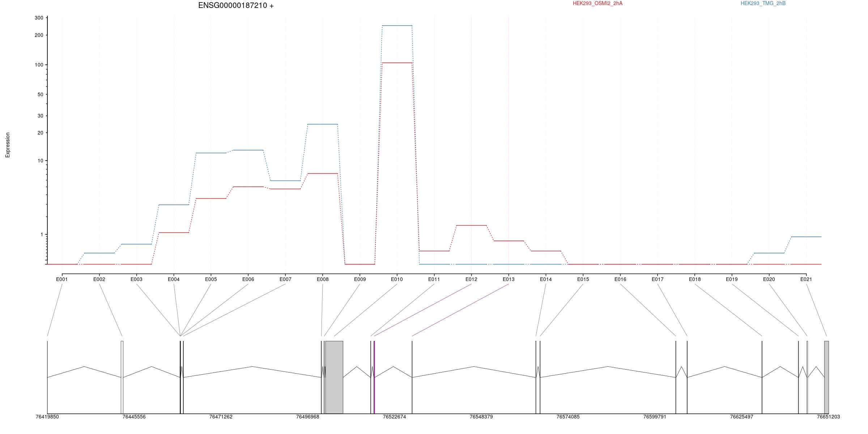Click exon label E013
The height and width of the screenshot is (434, 868).
point(509,279)
